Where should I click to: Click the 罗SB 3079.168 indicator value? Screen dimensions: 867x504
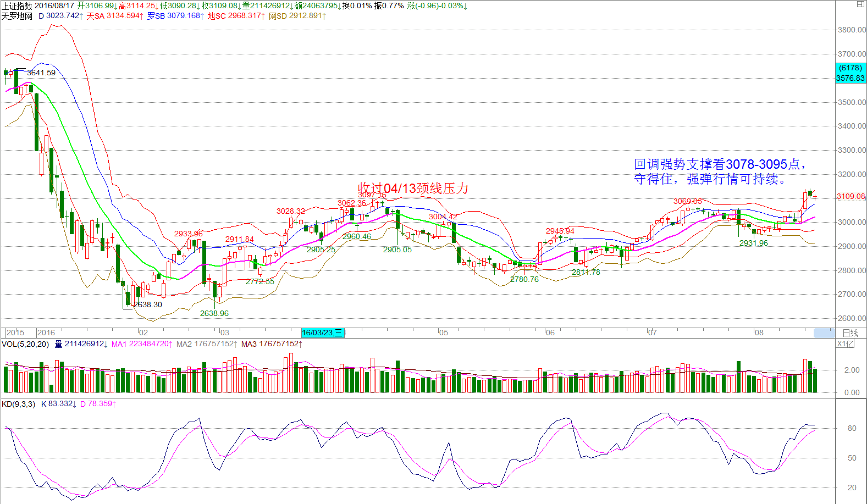tap(175, 16)
